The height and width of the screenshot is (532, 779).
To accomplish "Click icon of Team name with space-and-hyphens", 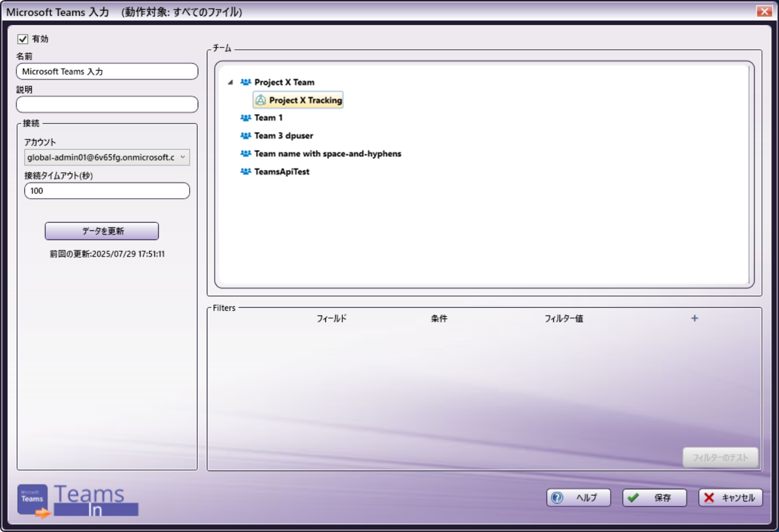I will point(246,154).
